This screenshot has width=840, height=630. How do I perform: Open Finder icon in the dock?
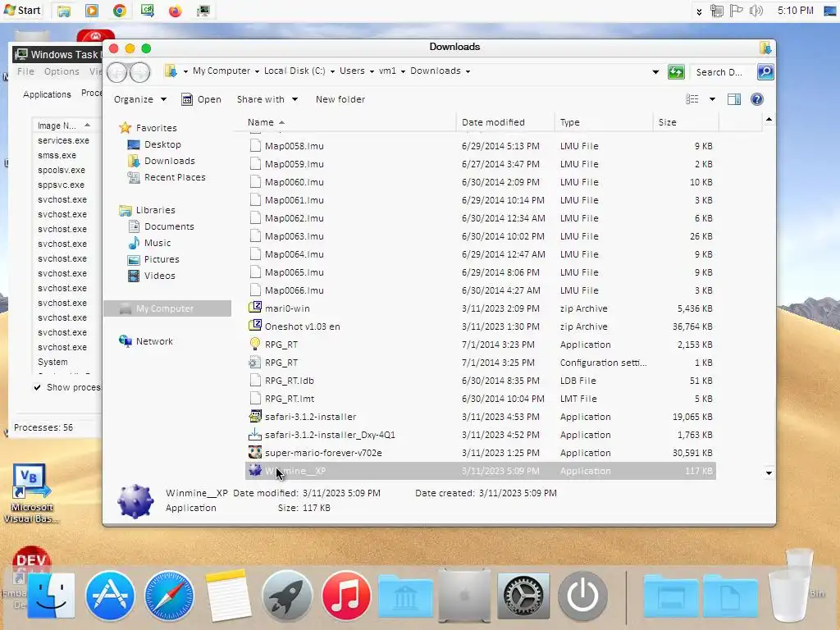52,596
